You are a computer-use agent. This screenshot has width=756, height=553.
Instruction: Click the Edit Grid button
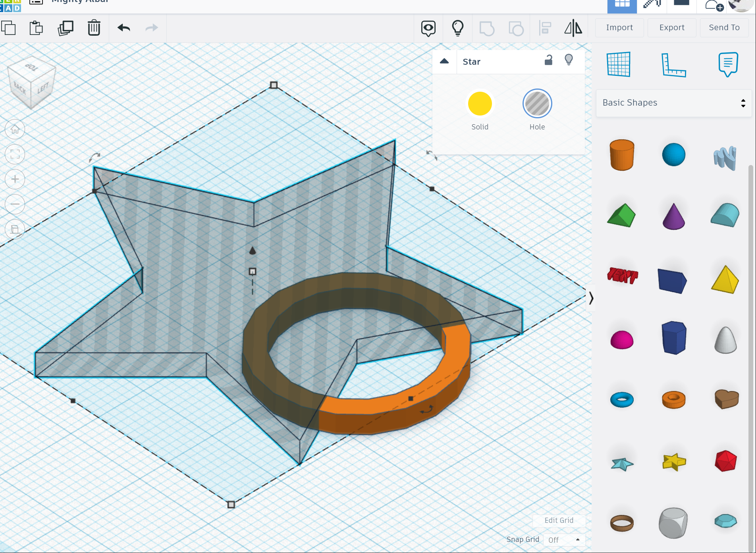(559, 520)
